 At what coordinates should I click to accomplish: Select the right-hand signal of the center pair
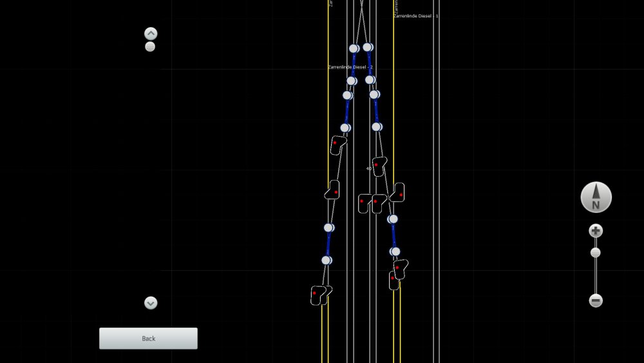pyautogui.click(x=379, y=203)
